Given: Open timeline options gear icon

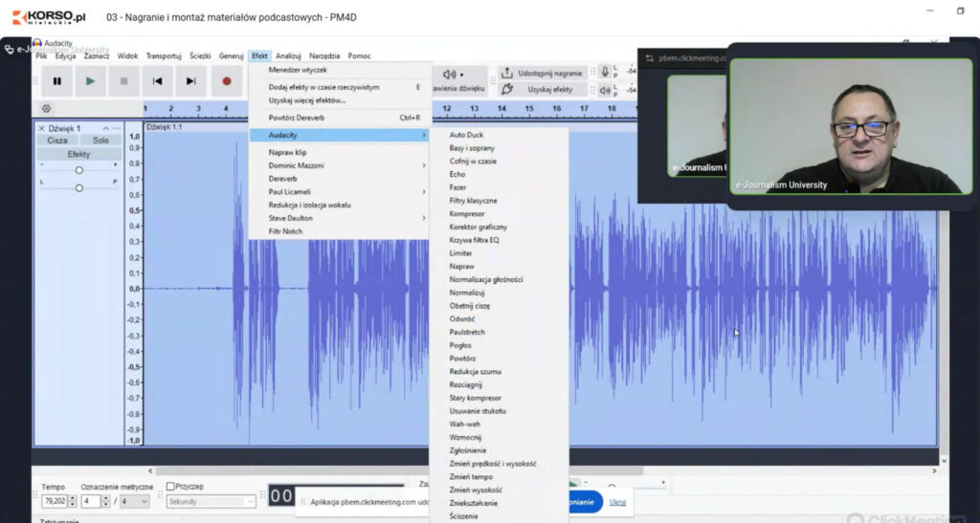Looking at the screenshot, I should 46,109.
